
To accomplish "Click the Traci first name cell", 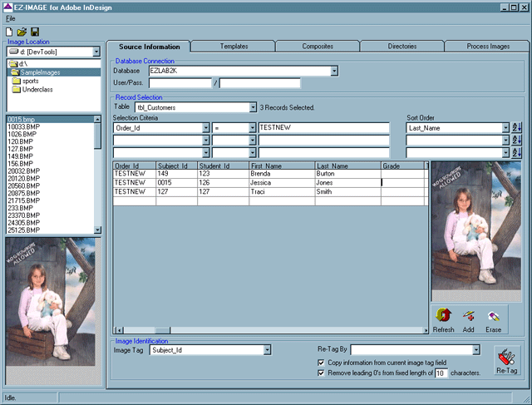I will click(x=282, y=192).
